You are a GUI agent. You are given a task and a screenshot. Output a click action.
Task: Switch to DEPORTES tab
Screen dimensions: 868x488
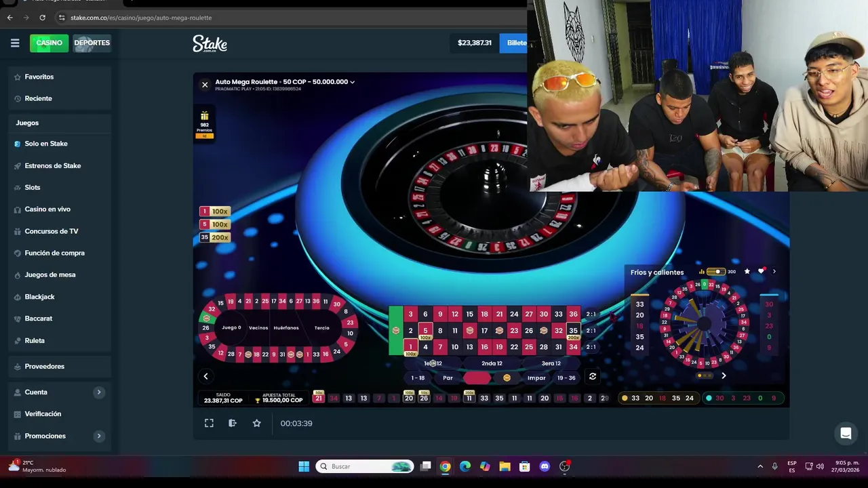92,43
